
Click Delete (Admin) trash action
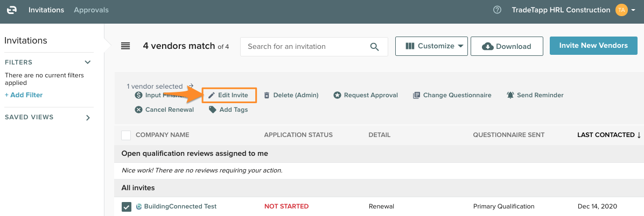tap(291, 95)
